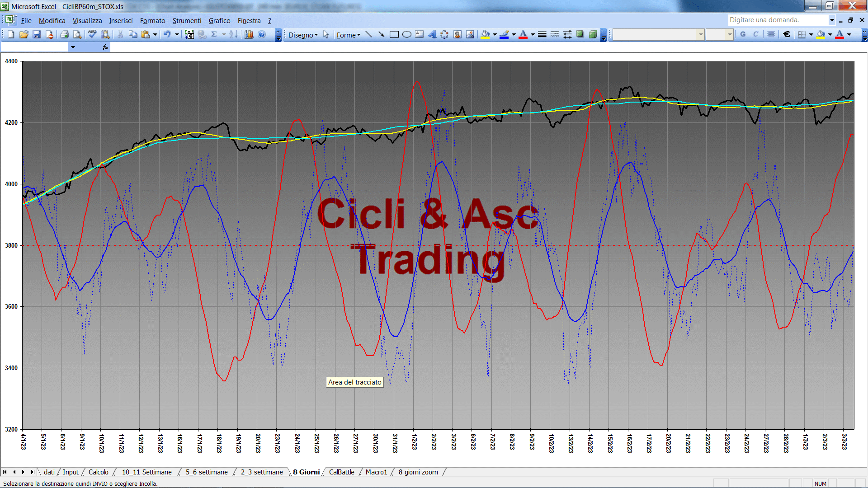Choose the Select Objects pointer tool
Viewport: 868px width, 488px height.
pyautogui.click(x=326, y=34)
